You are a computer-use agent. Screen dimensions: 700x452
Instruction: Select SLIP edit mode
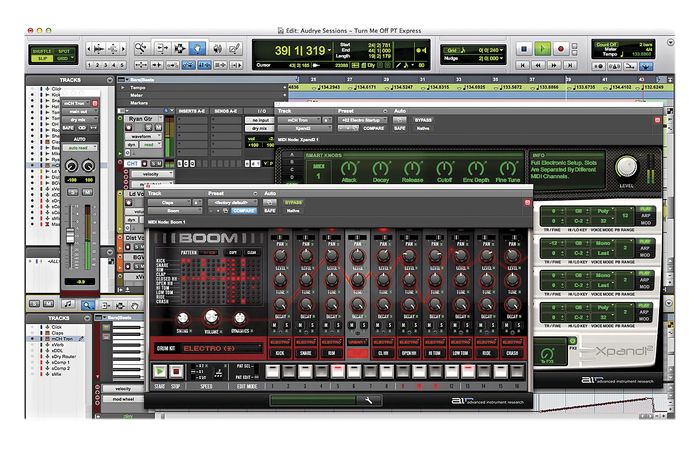42,59
